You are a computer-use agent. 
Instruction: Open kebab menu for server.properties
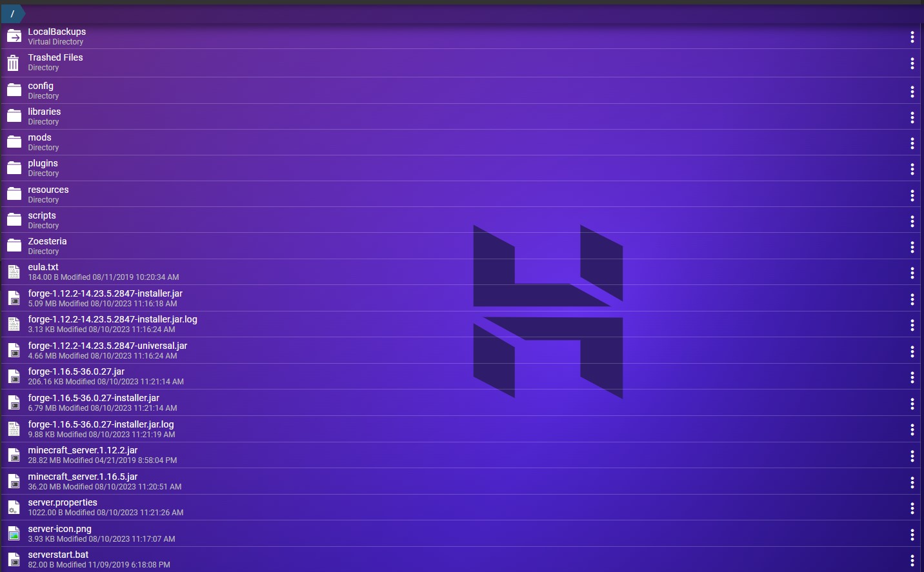tap(912, 508)
